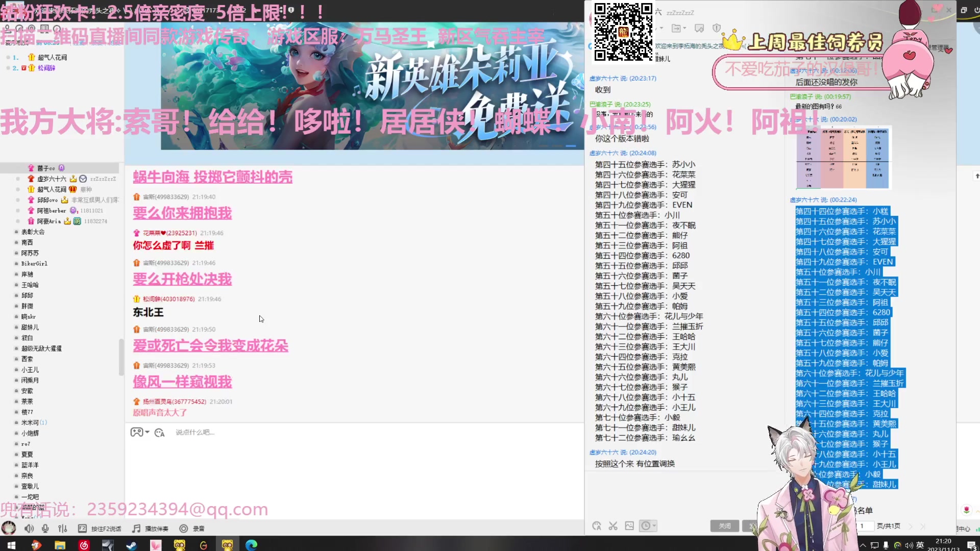Open the file transfer folder dropdown
This screenshot has height=551, width=980.
click(x=678, y=28)
